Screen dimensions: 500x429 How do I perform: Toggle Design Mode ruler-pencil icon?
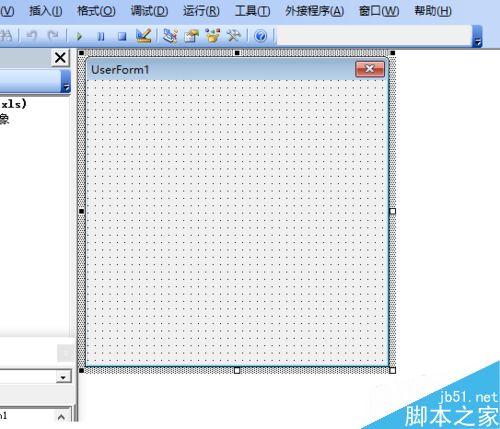144,35
